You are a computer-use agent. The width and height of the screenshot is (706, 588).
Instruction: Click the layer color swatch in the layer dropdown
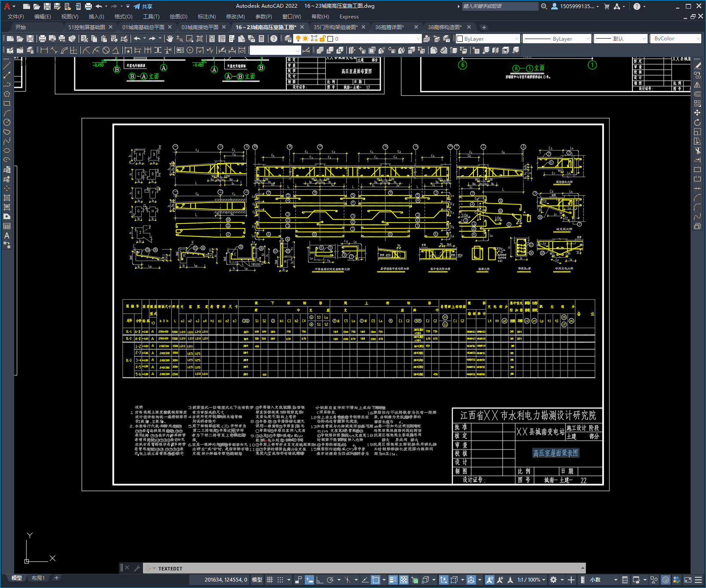[330, 39]
